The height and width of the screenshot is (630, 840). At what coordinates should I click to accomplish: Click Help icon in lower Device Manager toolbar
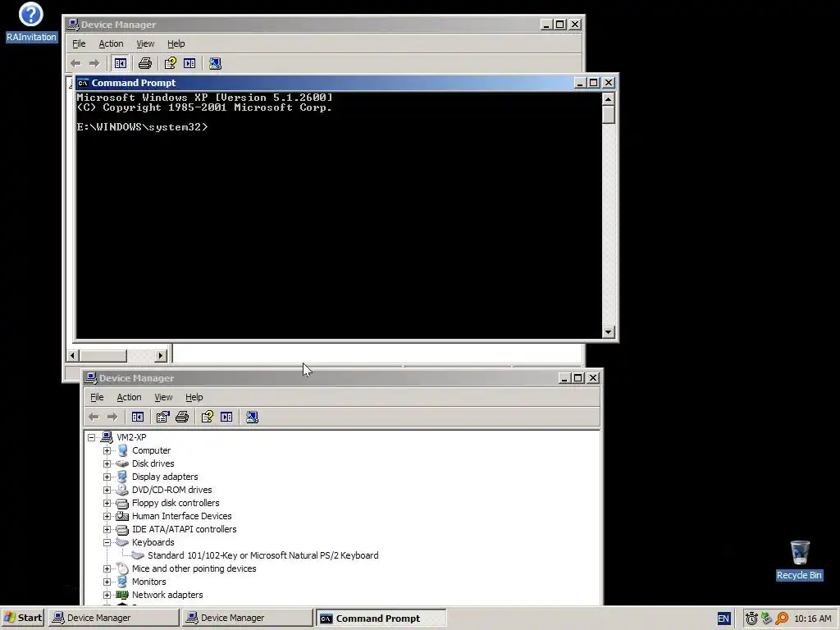208,417
